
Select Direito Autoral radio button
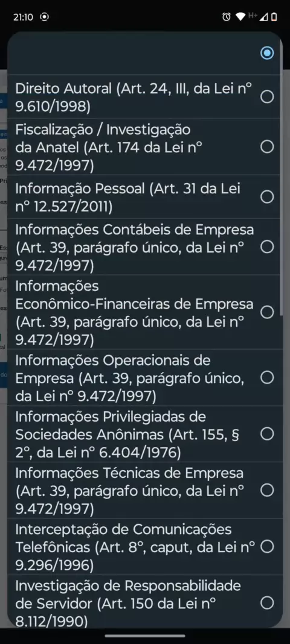coord(267,97)
